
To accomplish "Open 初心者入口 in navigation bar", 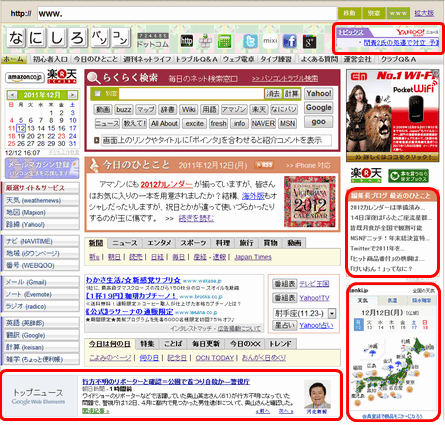I will pos(50,59).
